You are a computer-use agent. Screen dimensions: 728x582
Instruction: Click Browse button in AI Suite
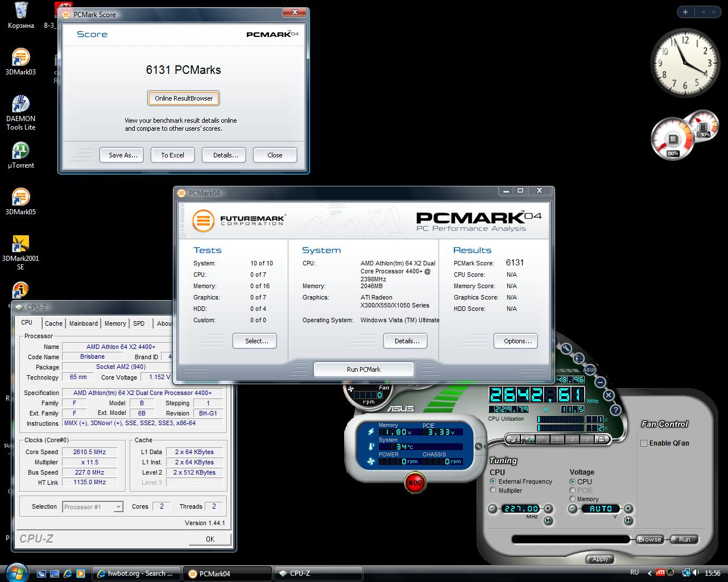click(x=650, y=539)
